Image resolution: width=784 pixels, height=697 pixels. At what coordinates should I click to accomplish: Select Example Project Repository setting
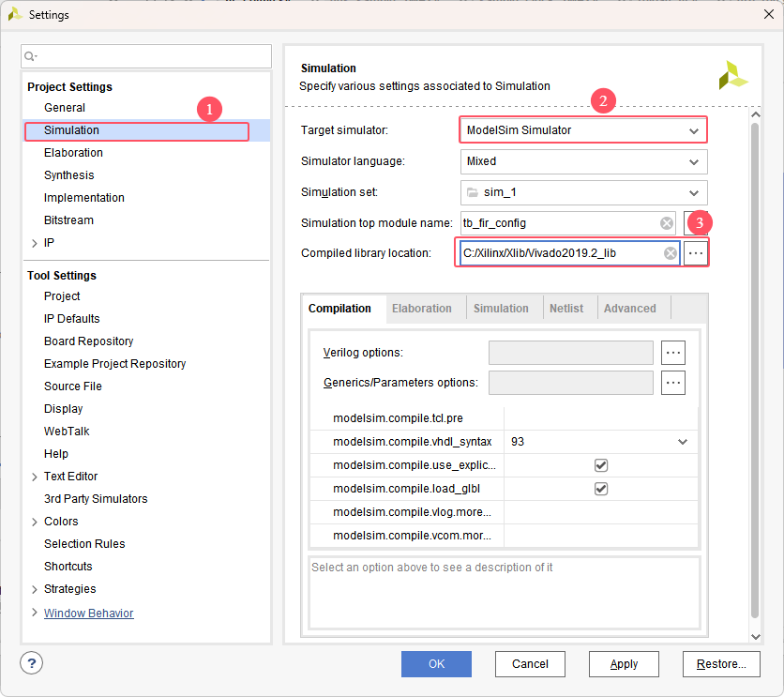115,364
